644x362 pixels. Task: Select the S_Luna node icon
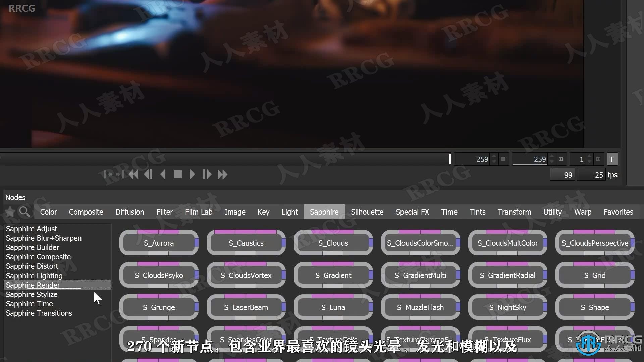pos(333,307)
